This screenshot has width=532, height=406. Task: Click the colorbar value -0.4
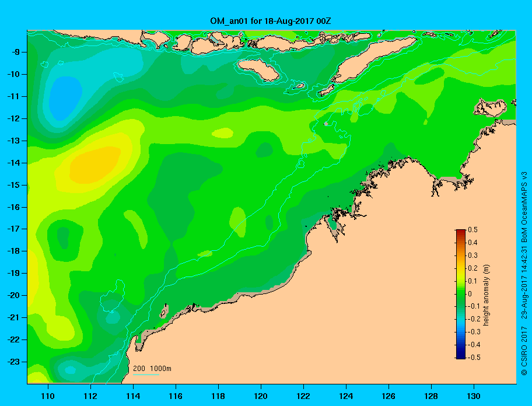474,345
